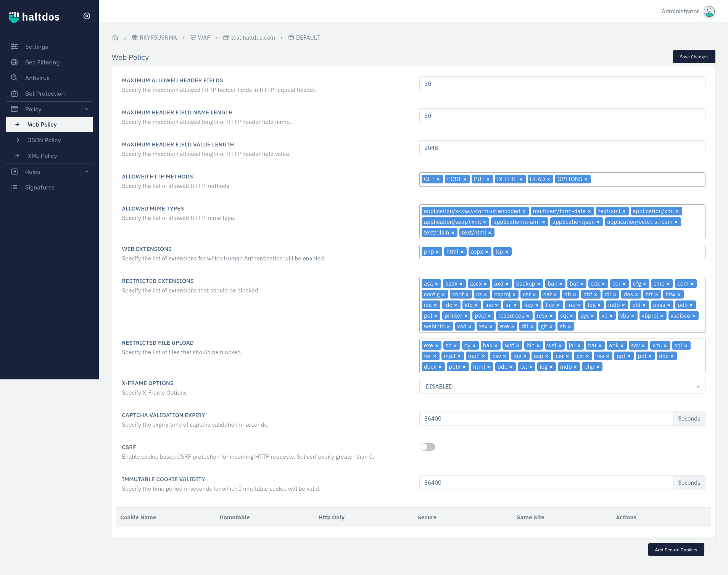Open the Signatures page in sidebar
Image resolution: width=728 pixels, height=575 pixels.
(40, 188)
